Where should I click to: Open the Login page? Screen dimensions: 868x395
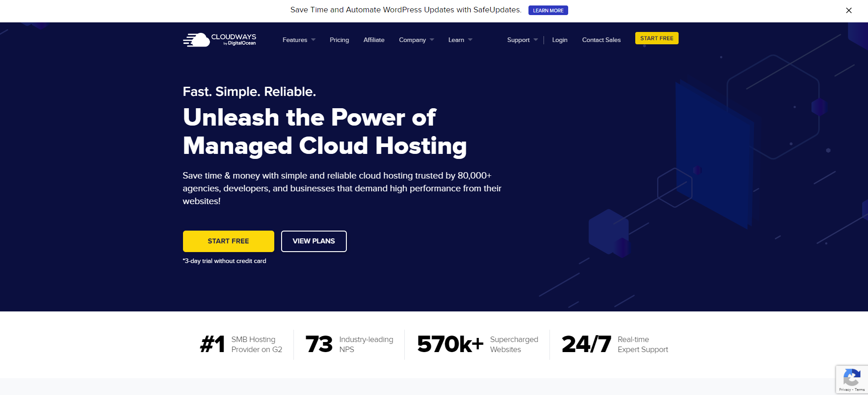point(559,40)
